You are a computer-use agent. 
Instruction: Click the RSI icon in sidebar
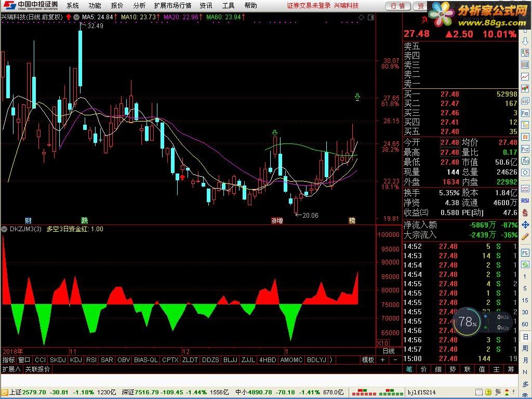pyautogui.click(x=525, y=201)
